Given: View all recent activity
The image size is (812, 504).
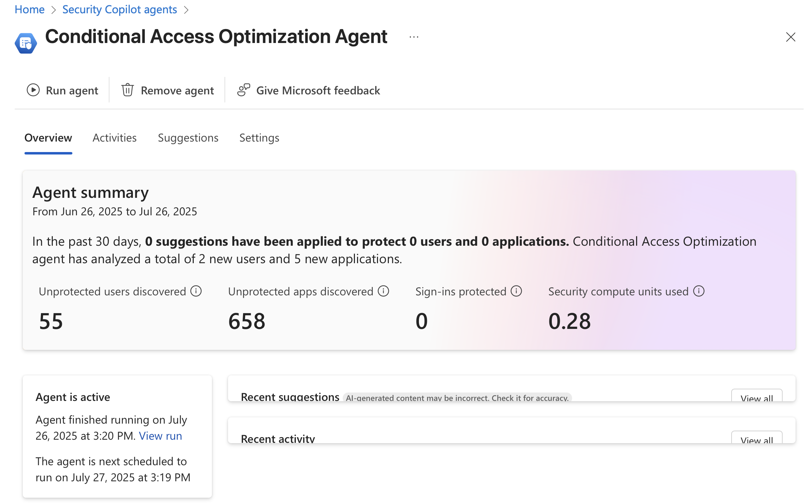Looking at the screenshot, I should click(757, 438).
